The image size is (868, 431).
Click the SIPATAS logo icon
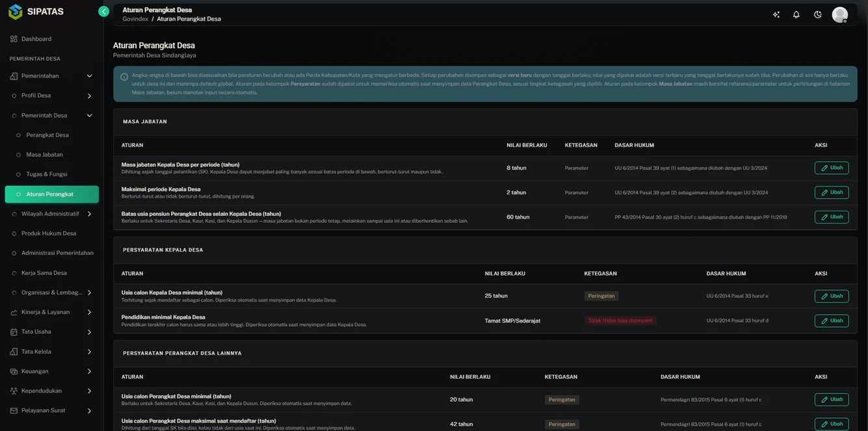pos(15,12)
